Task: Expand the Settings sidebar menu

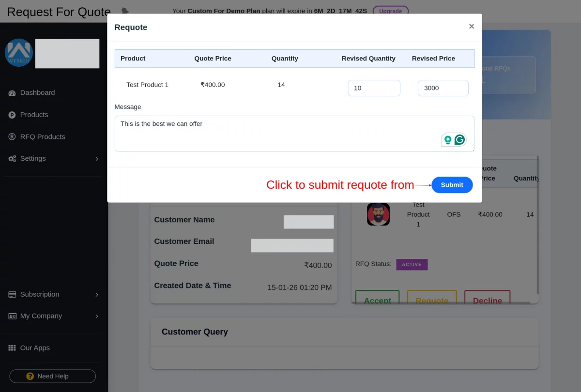Action: click(x=53, y=158)
